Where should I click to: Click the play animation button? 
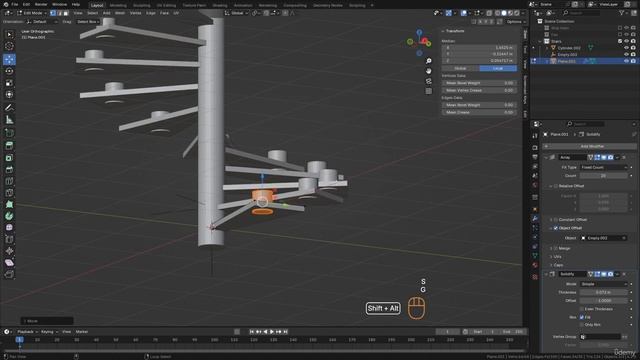pos(272,332)
